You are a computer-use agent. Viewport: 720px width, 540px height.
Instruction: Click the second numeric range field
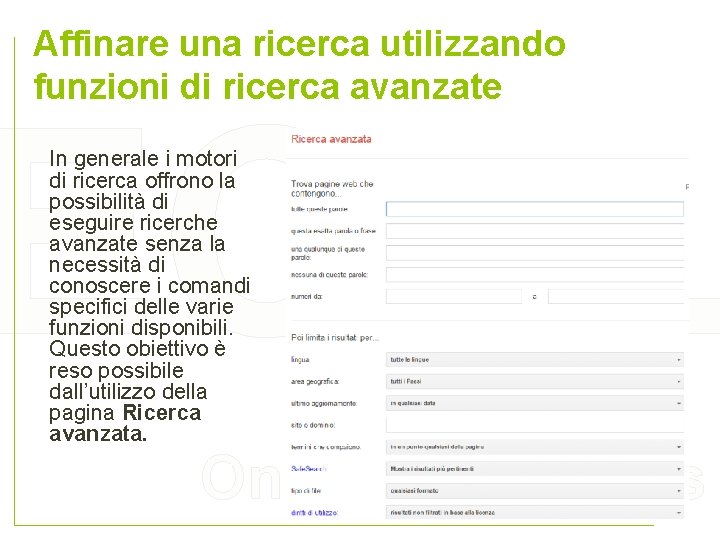[x=616, y=297]
